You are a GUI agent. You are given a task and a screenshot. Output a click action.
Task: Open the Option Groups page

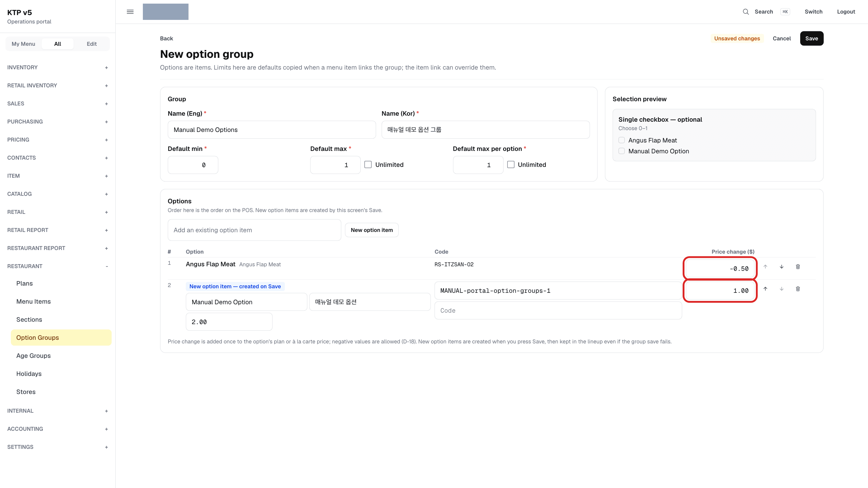coord(61,337)
